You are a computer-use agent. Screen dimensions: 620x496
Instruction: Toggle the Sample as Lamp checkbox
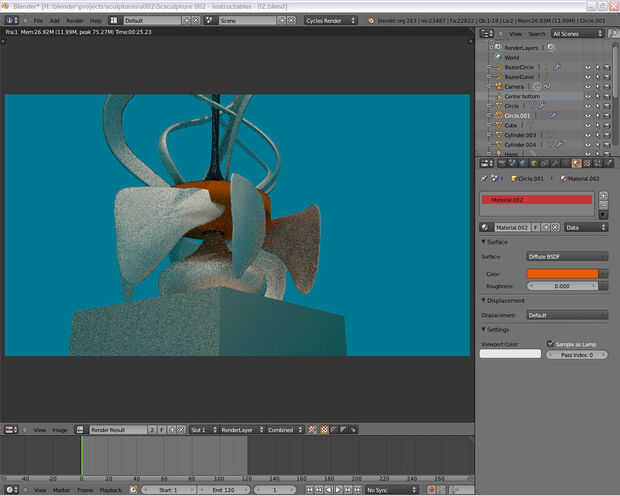pos(550,343)
